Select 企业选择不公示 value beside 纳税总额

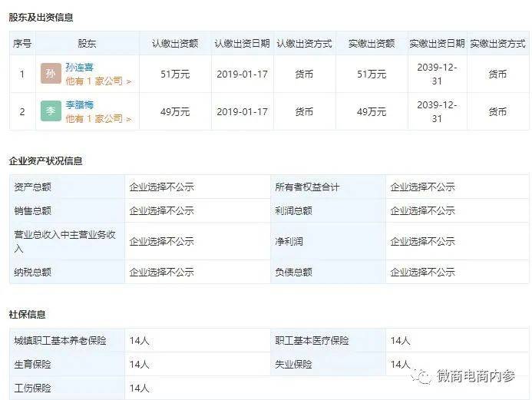point(161,272)
